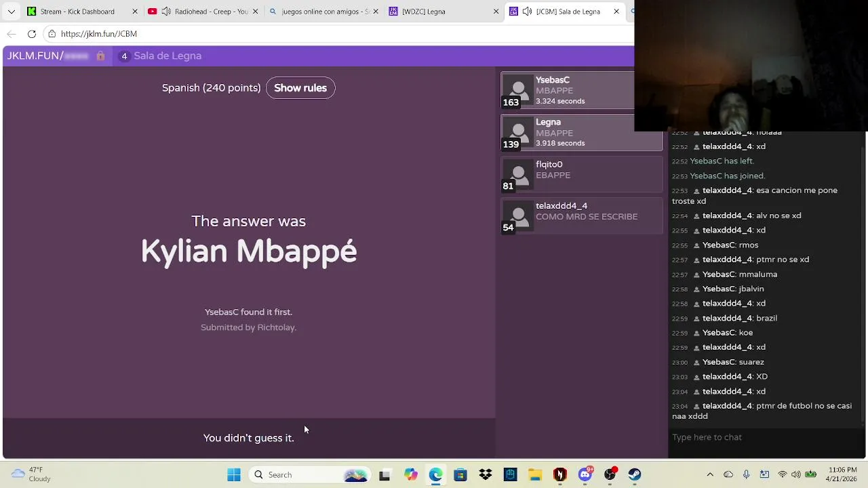This screenshot has height=488, width=868.
Task: Click chat message 'YsebasC: mmaluma'
Action: [739, 274]
